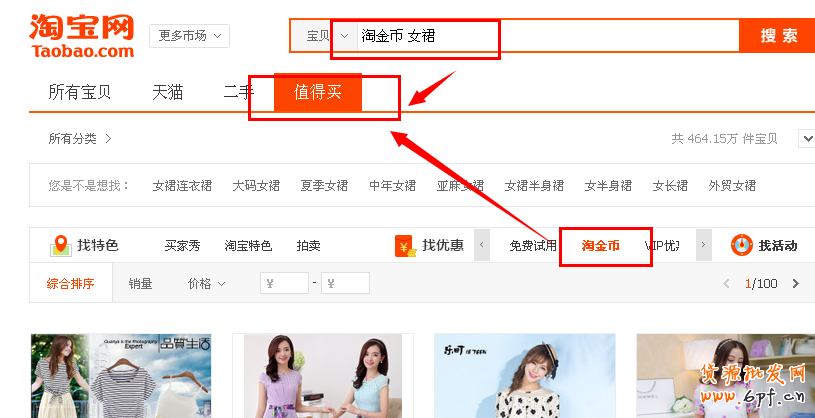Switch to the 天猫 tab
The width and height of the screenshot is (815, 418).
pyautogui.click(x=167, y=93)
